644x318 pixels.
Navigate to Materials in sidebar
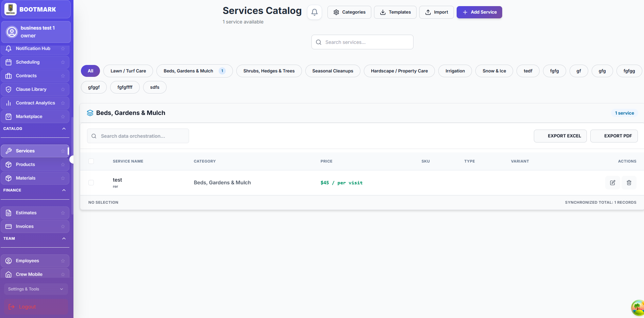click(35, 178)
